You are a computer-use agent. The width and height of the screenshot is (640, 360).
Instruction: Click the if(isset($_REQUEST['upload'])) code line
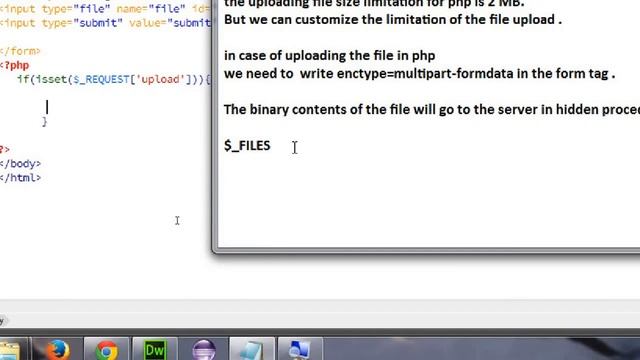(114, 79)
